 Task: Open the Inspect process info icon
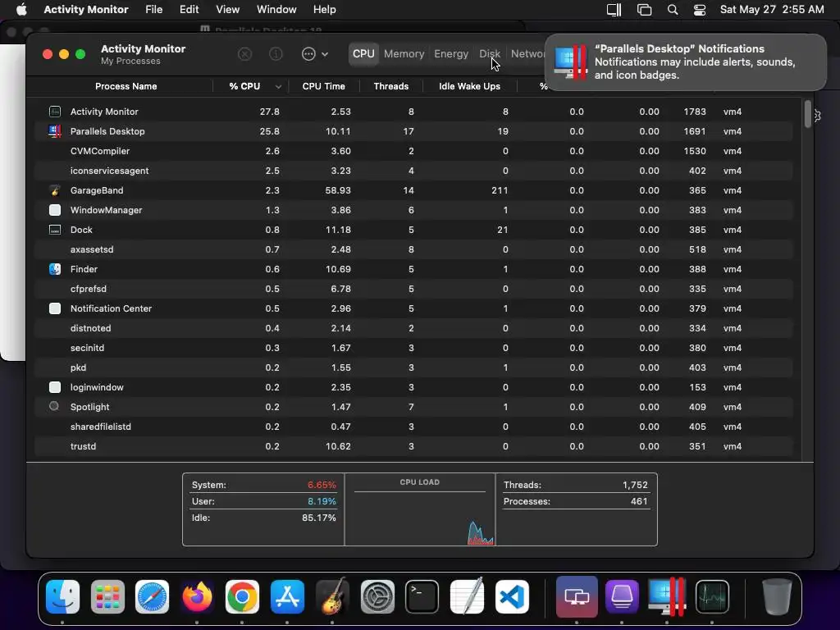click(x=276, y=54)
